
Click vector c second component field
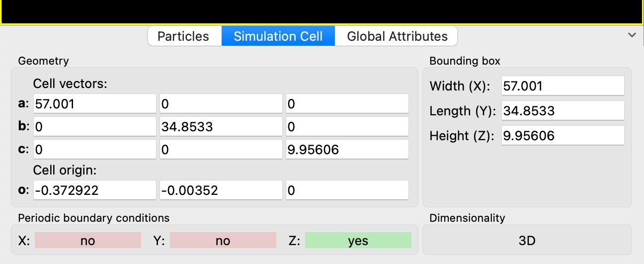[221, 149]
